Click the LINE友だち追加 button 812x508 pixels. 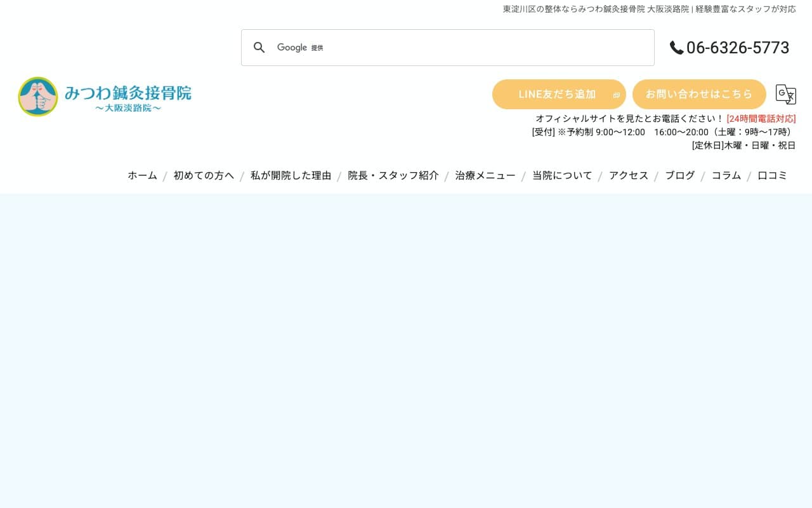pyautogui.click(x=557, y=94)
